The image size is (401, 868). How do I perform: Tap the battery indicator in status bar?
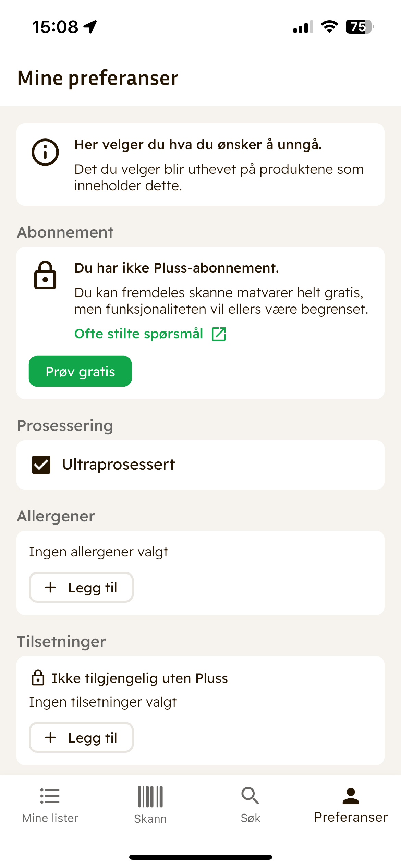click(359, 27)
